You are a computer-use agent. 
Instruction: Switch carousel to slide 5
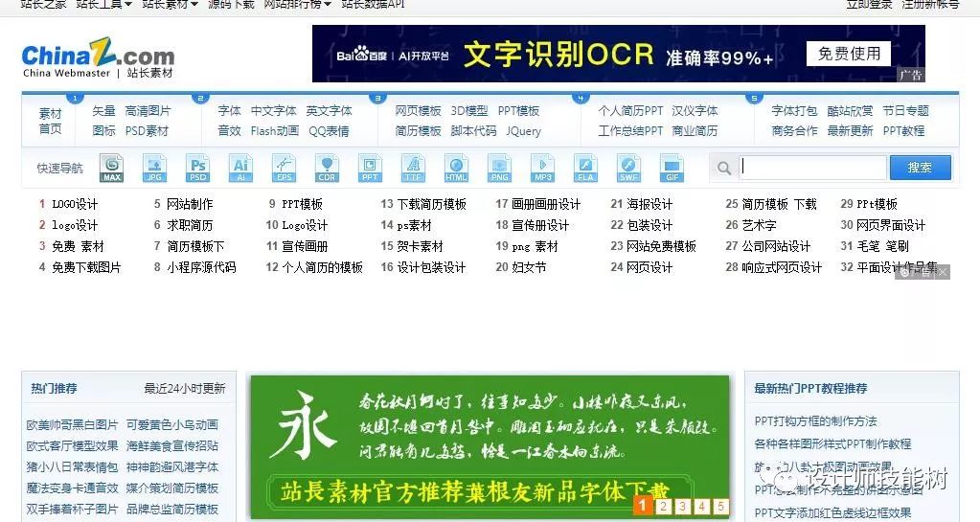(x=720, y=507)
